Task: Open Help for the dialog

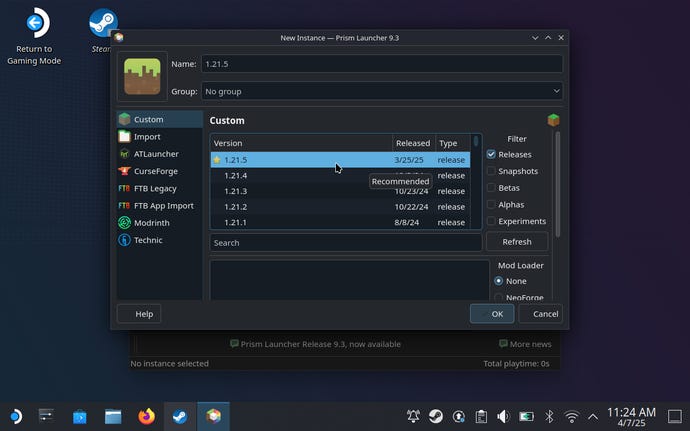Action: click(139, 314)
